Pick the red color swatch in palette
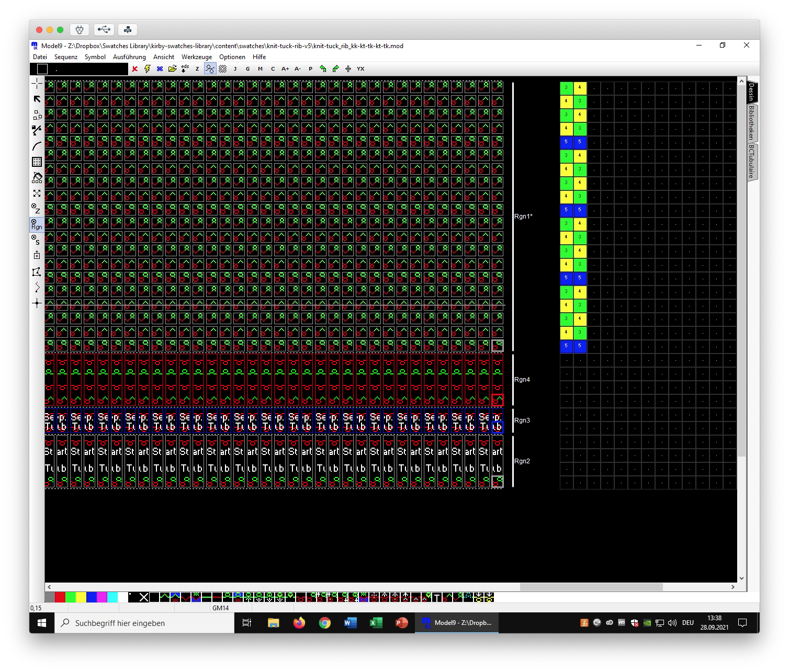789x672 pixels. 60,597
